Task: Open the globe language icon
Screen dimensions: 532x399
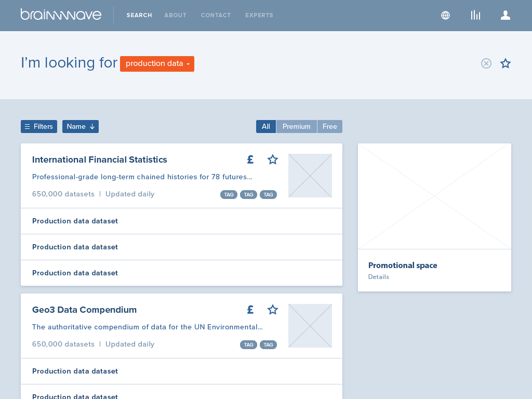Action: click(x=445, y=15)
